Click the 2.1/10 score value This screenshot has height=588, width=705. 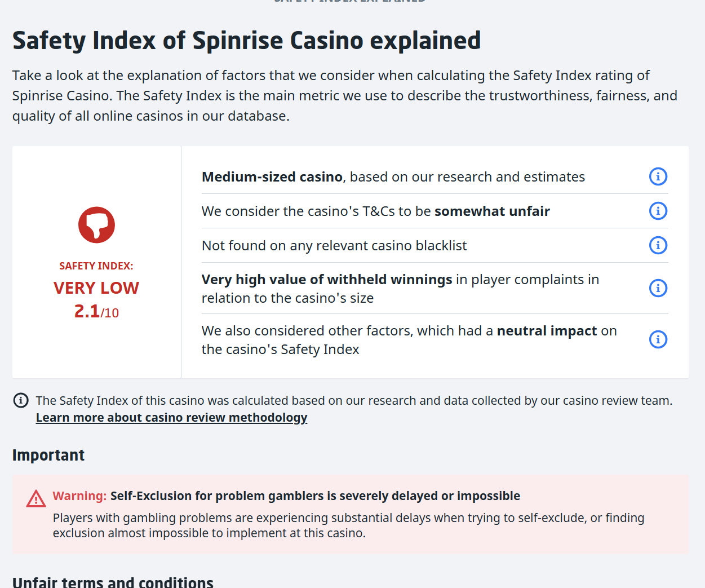[96, 311]
